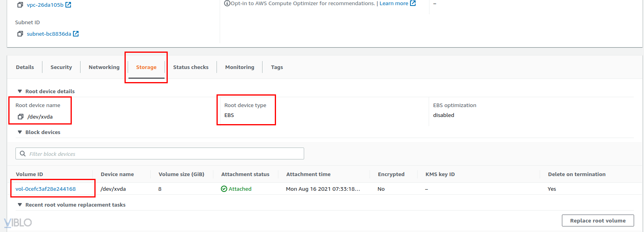The height and width of the screenshot is (232, 644).
Task: Copy the subnet ID subnet-bc8836da
Action: (x=20, y=34)
